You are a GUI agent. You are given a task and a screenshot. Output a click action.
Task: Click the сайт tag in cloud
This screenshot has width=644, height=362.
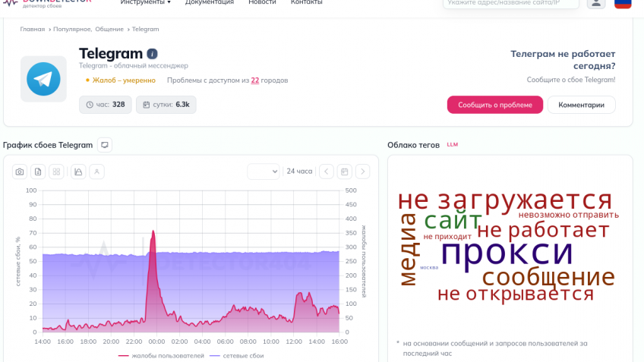(x=452, y=221)
